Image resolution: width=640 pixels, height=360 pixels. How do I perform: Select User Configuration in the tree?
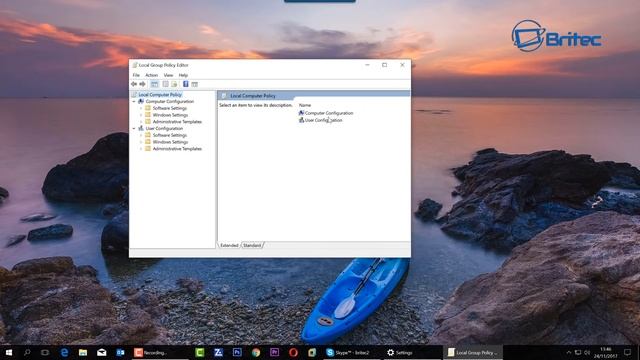click(164, 128)
